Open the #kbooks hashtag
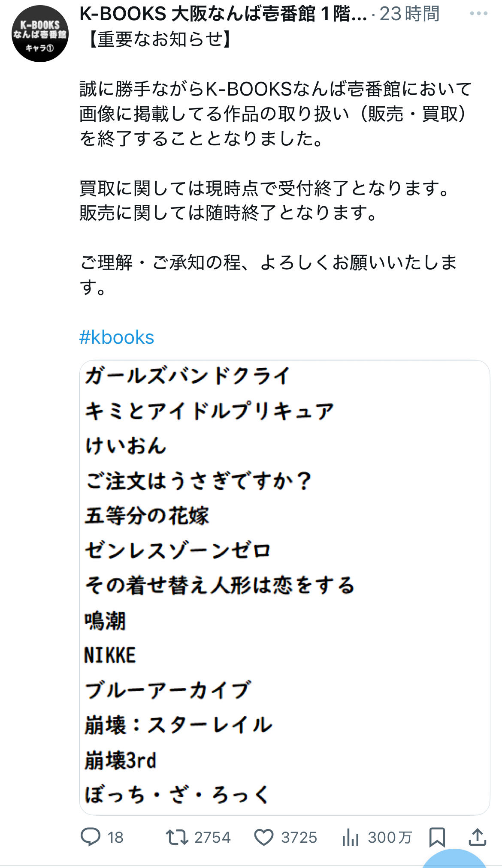This screenshot has height=868, width=502. 117,337
